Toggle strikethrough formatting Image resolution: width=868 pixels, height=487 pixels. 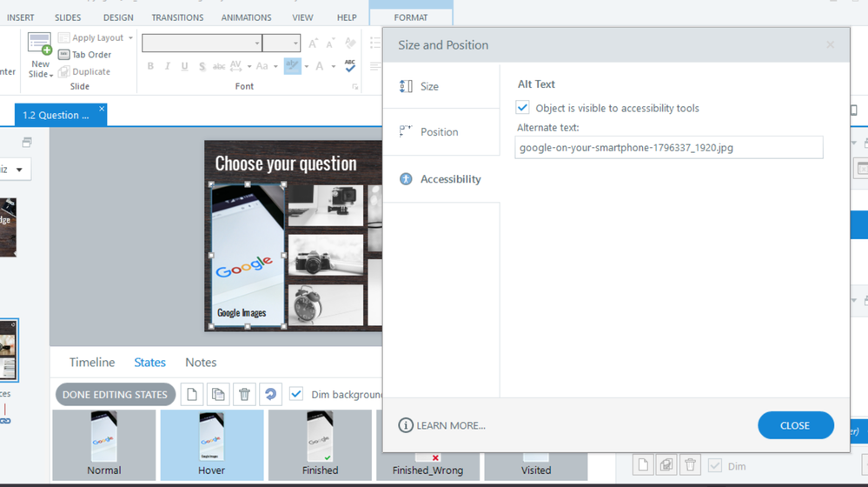pyautogui.click(x=219, y=66)
